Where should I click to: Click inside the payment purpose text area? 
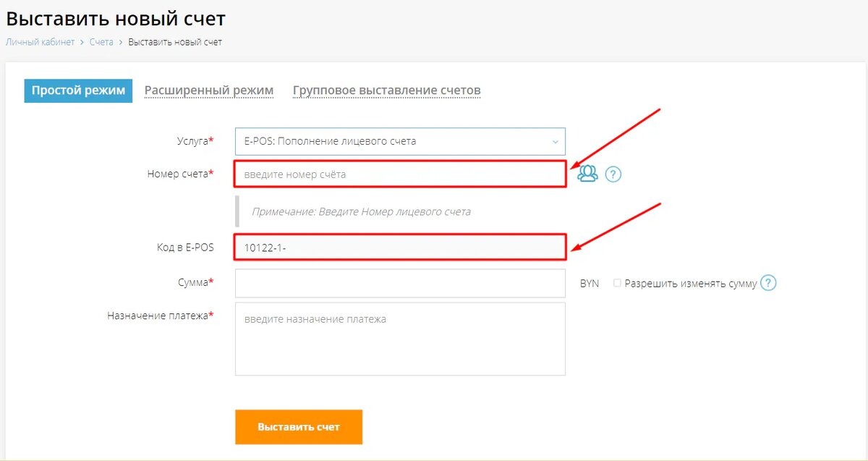[399, 338]
